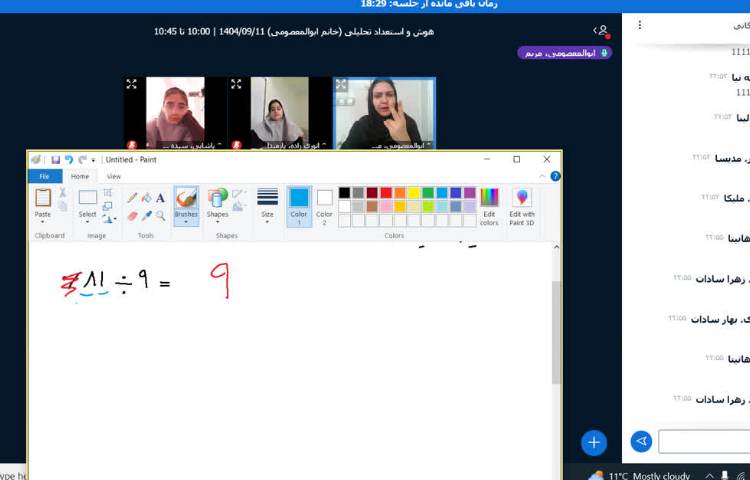
Task: Click the Shapes gallery icon
Action: click(217, 198)
